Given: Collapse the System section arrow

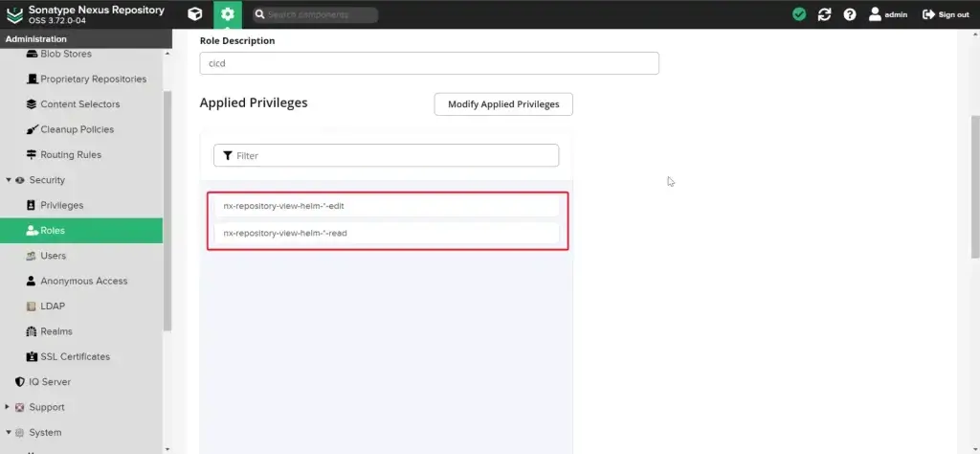Looking at the screenshot, I should 9,432.
